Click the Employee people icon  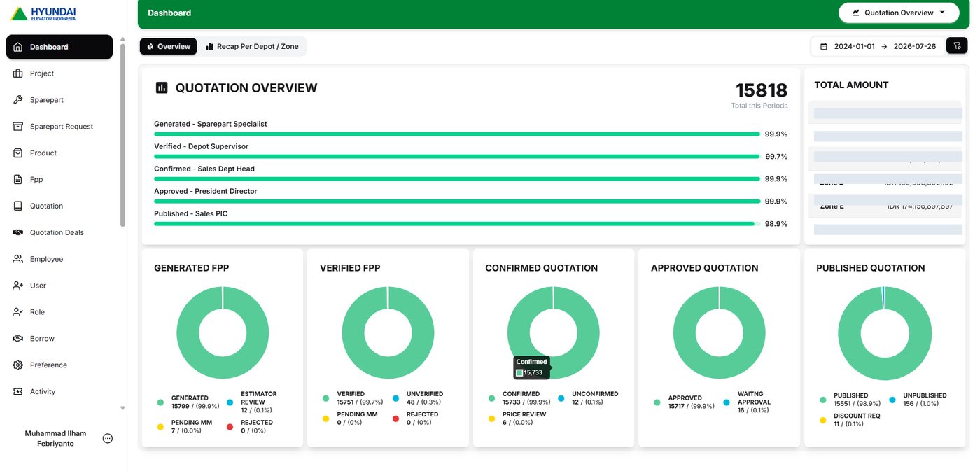coord(18,259)
